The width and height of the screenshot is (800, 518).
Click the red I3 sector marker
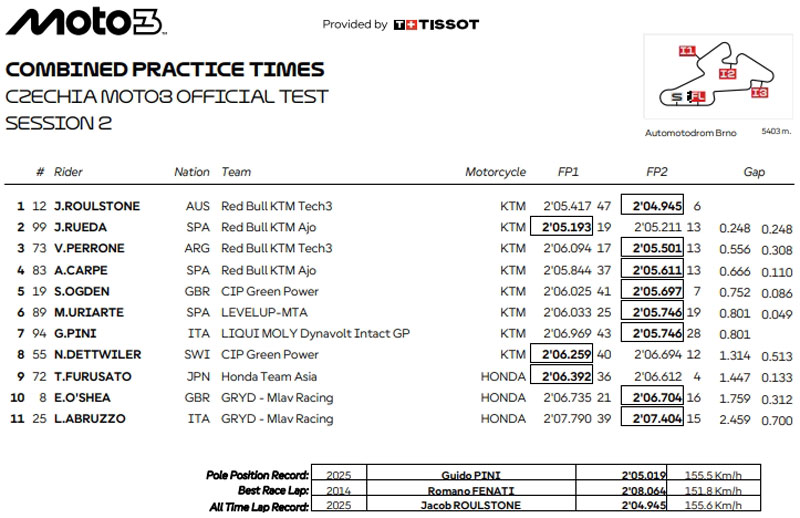[758, 93]
